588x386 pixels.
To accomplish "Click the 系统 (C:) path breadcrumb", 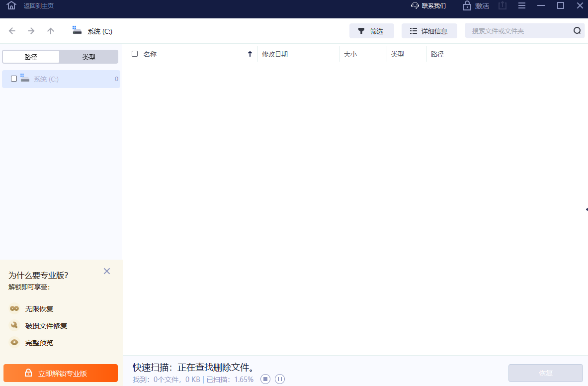I will (92, 31).
